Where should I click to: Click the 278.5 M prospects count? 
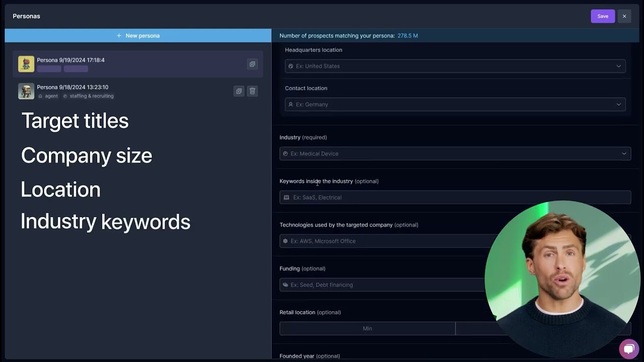click(x=408, y=36)
